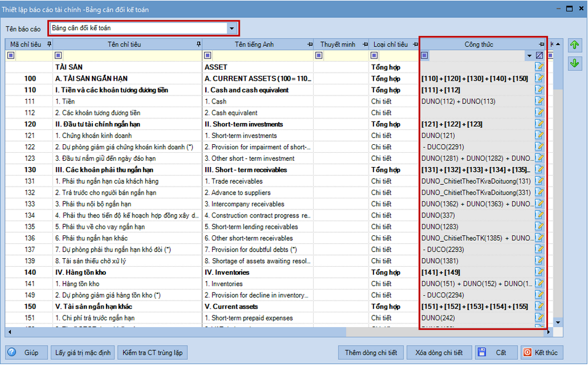This screenshot has height=366, width=588.
Task: Edit formula icon for DUNO(337) row
Action: (x=539, y=215)
